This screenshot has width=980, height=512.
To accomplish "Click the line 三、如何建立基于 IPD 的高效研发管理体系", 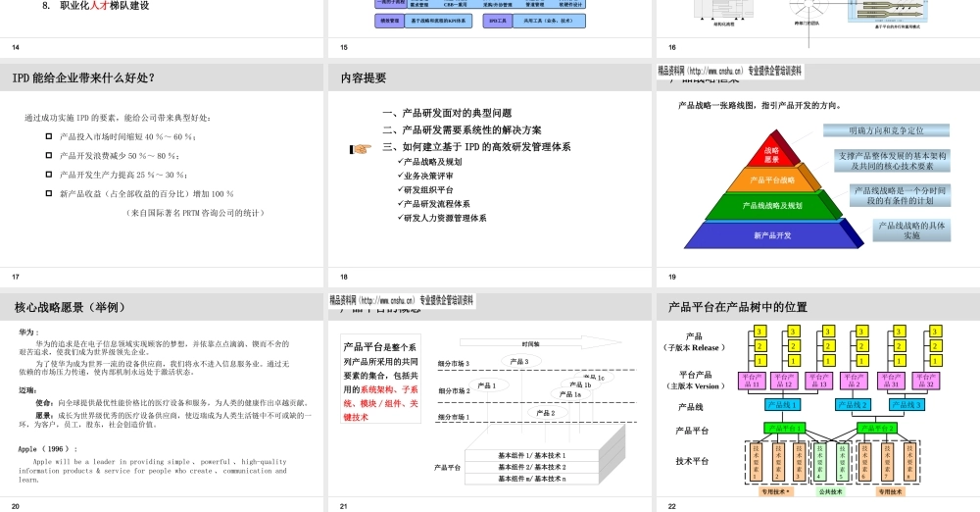I will tap(476, 146).
